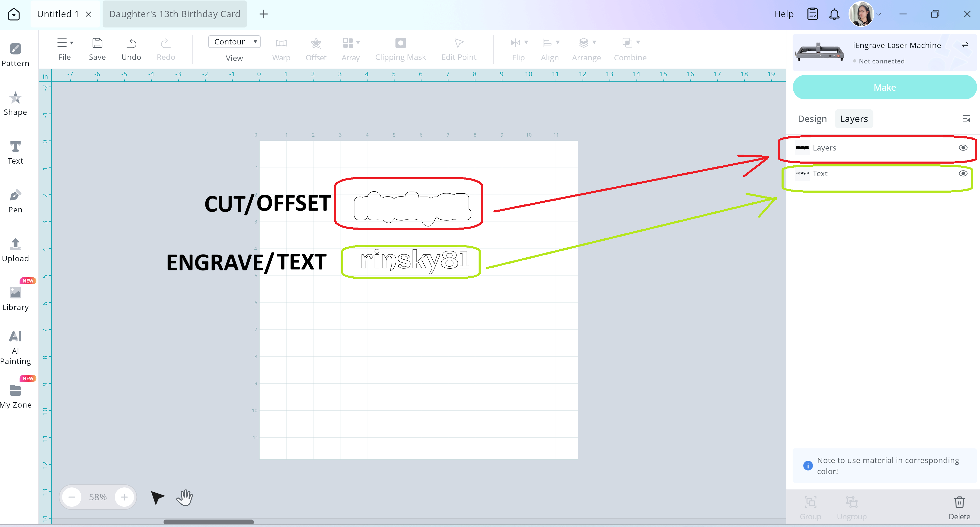Open Daughter's 13th Birthday Card tab
The width and height of the screenshot is (980, 527).
pos(175,14)
